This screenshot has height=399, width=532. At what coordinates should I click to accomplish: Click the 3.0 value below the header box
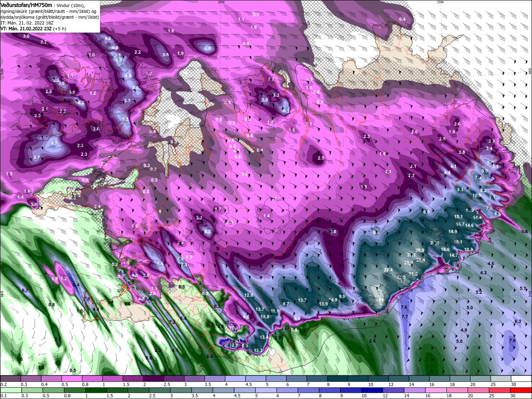(x=26, y=36)
